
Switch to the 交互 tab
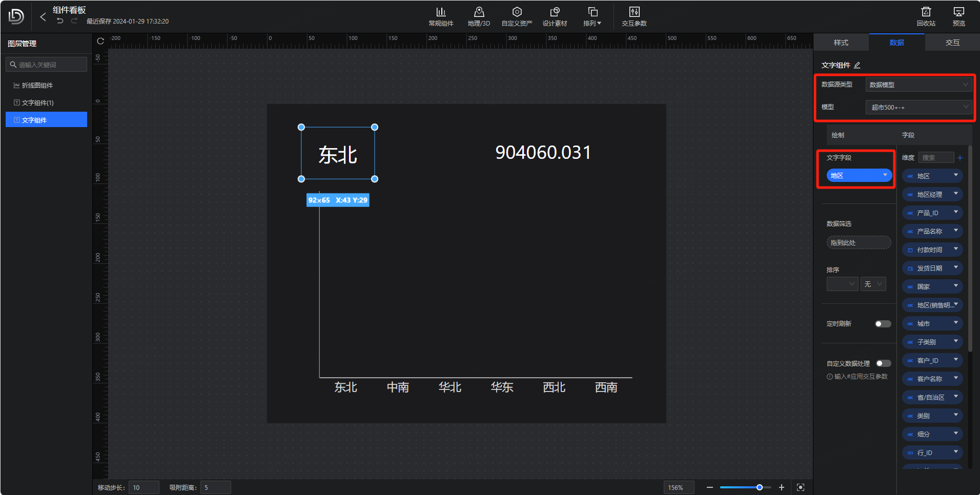coord(952,43)
